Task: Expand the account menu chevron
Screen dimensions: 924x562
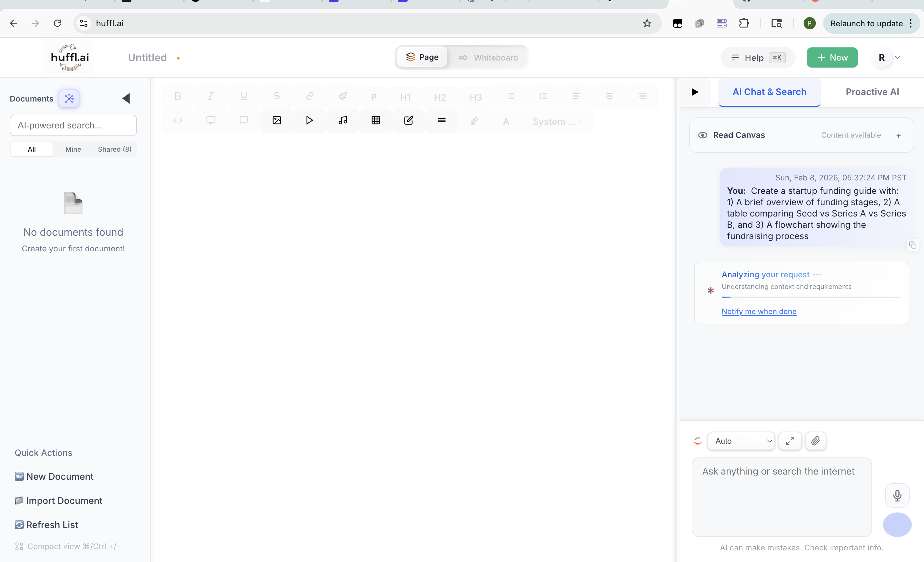Action: click(897, 57)
